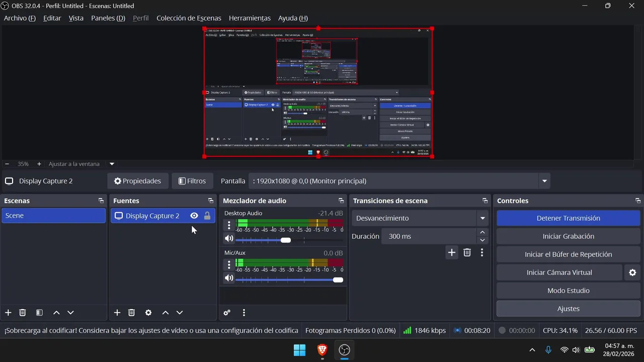
Task: Pop out the Transiciones de escena dock
Action: [x=485, y=201]
